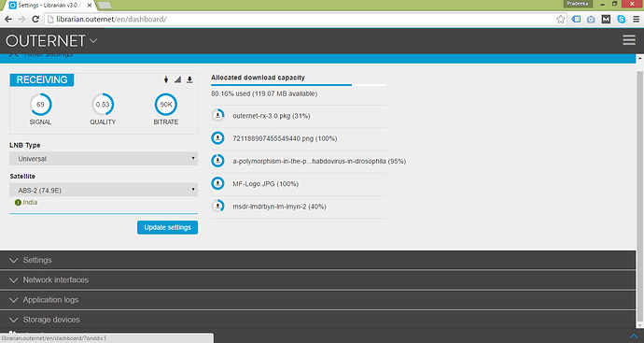
Task: Collapse the Tuner Settings section header
Action: (317, 58)
